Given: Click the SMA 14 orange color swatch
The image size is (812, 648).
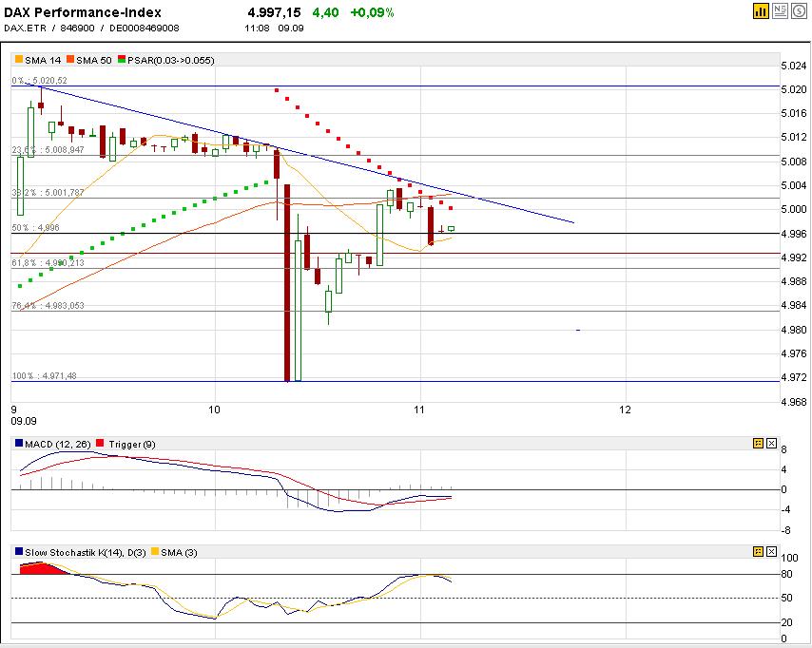Looking at the screenshot, I should click(19, 60).
